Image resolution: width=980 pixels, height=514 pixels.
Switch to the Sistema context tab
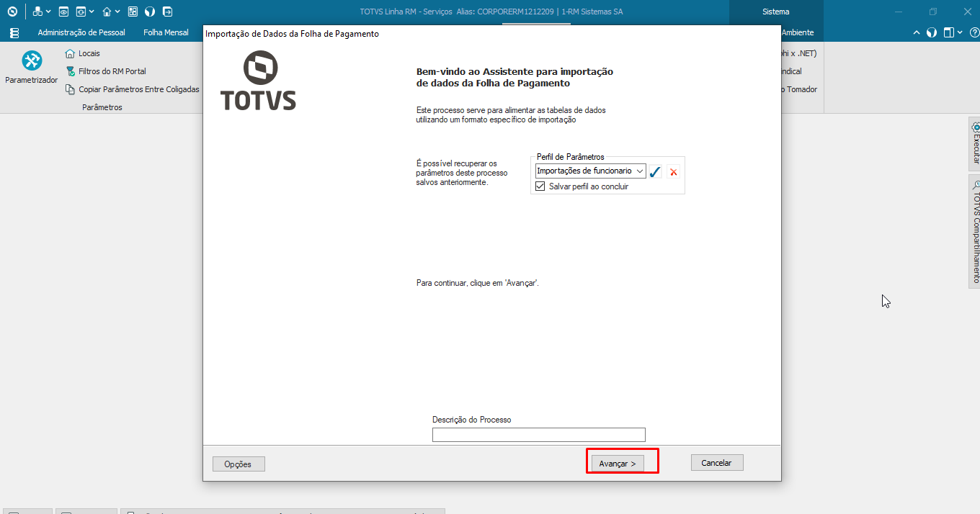776,12
